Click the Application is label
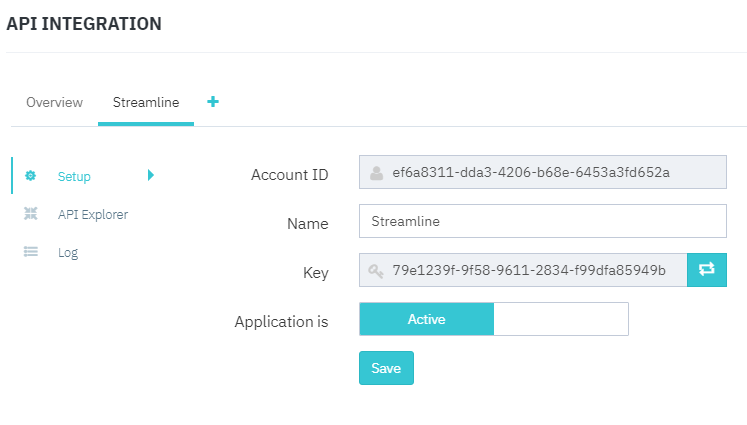Image resolution: width=747 pixels, height=425 pixels. coord(281,322)
